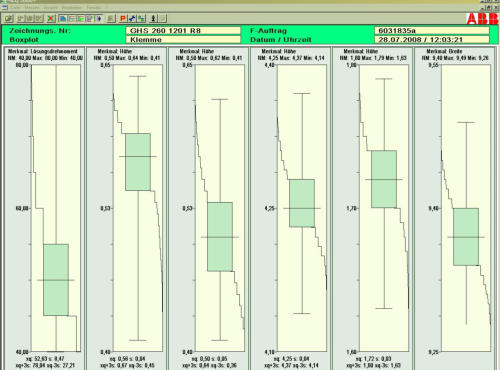Select the Lösungsdrehmoment boxplot green box
500x370 pixels.
pyautogui.click(x=56, y=280)
